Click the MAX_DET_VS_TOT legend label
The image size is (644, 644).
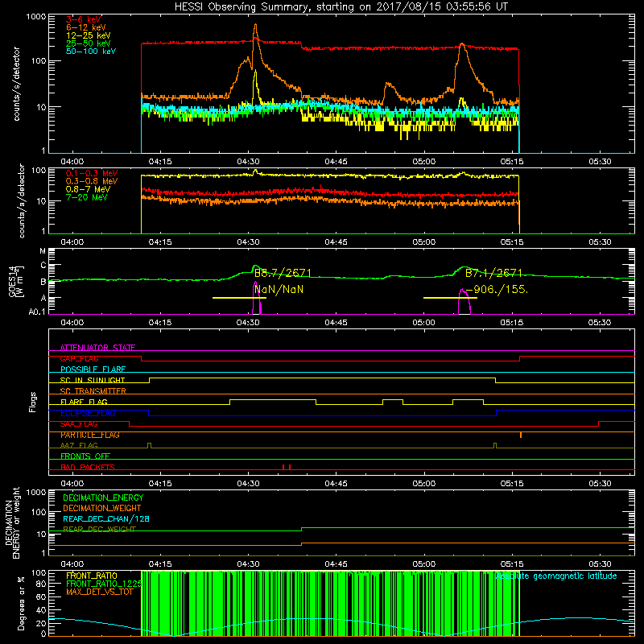99,592
